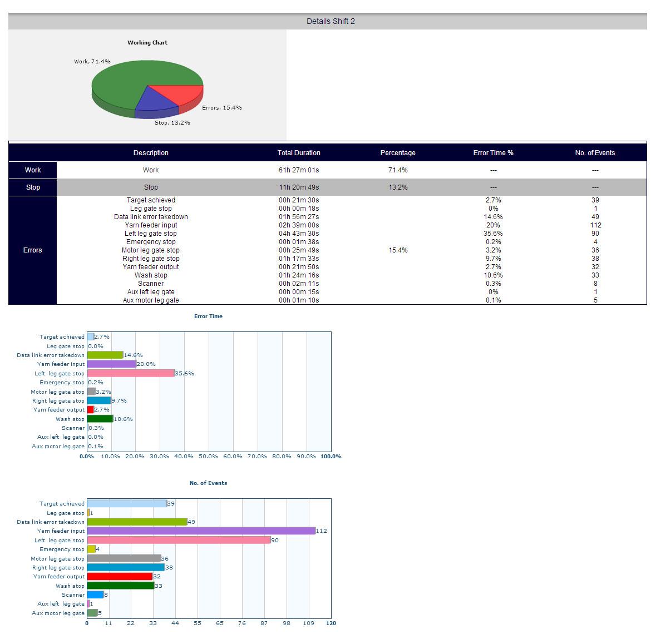Click the red 2.7% Yarn feeder output bar
The width and height of the screenshot is (656, 644).
(90, 410)
